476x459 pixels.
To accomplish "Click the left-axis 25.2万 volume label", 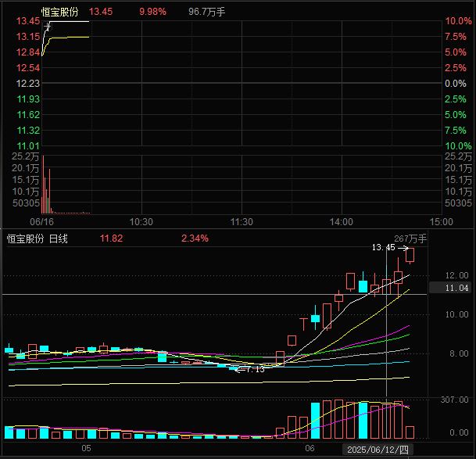I will [x=26, y=156].
